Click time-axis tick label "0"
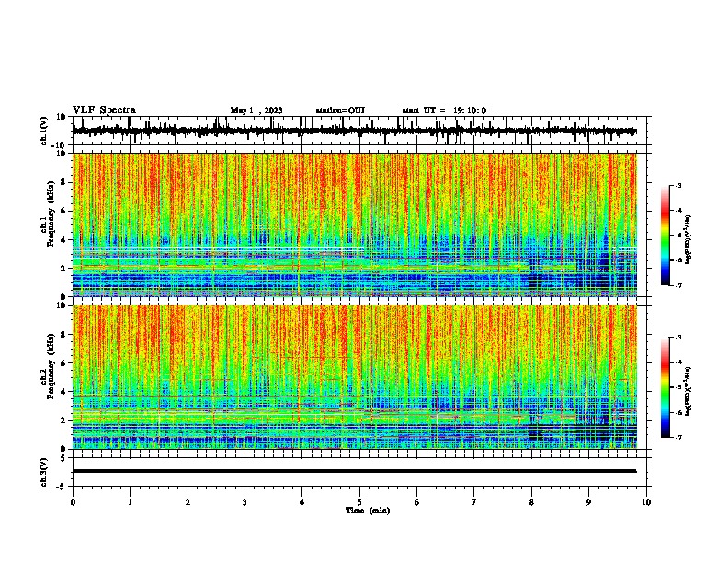The height and width of the screenshot is (563, 728). coord(73,502)
